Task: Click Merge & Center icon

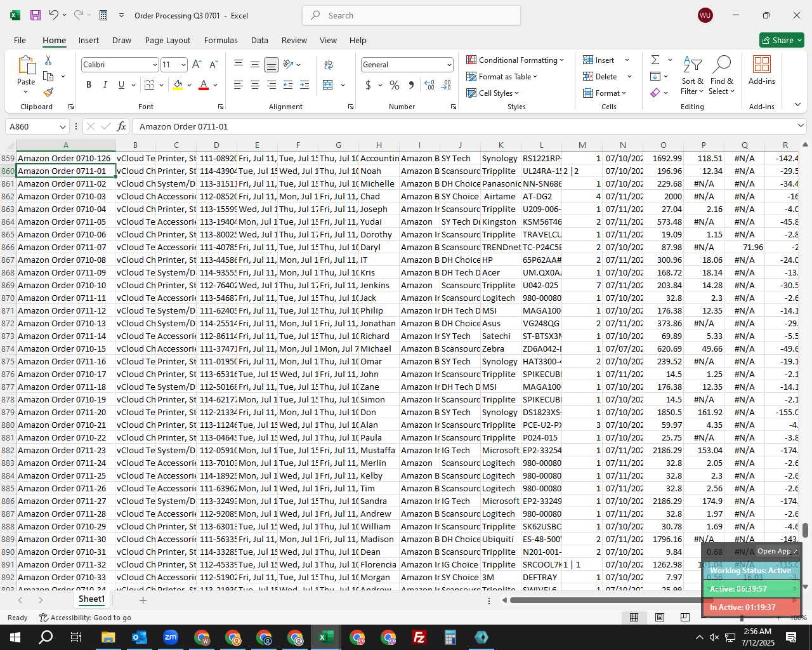Action: (x=328, y=85)
